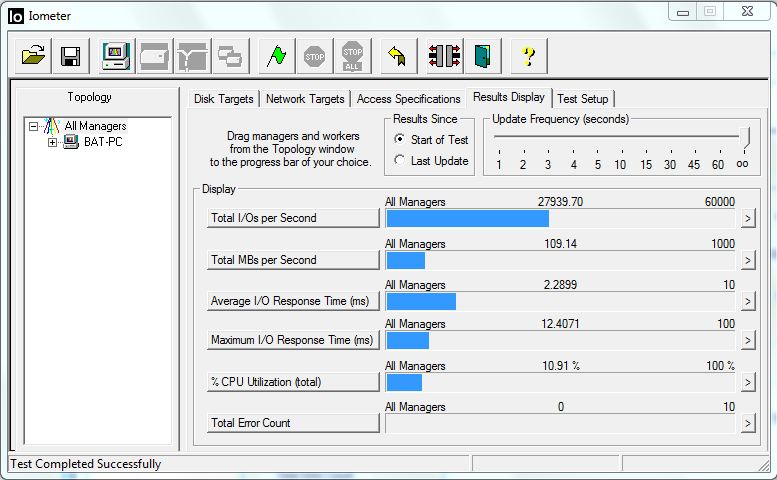The height and width of the screenshot is (480, 777).
Task: Click the Total I/Os per Second button
Action: (293, 218)
